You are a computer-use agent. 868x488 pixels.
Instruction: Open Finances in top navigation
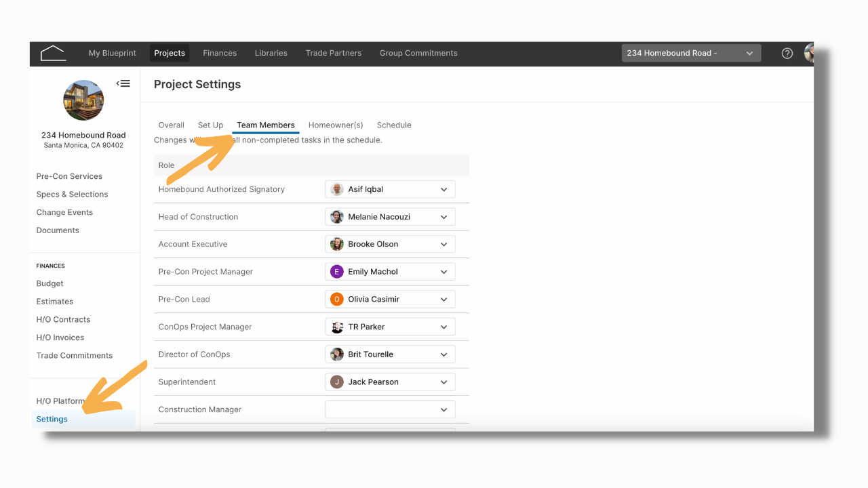(220, 53)
